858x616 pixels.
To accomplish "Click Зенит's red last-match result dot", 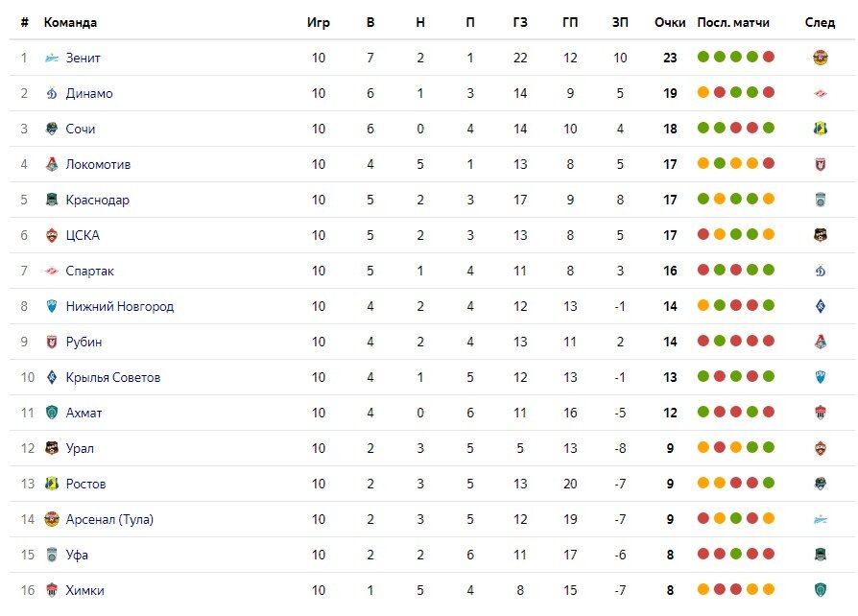I will click(x=769, y=57).
